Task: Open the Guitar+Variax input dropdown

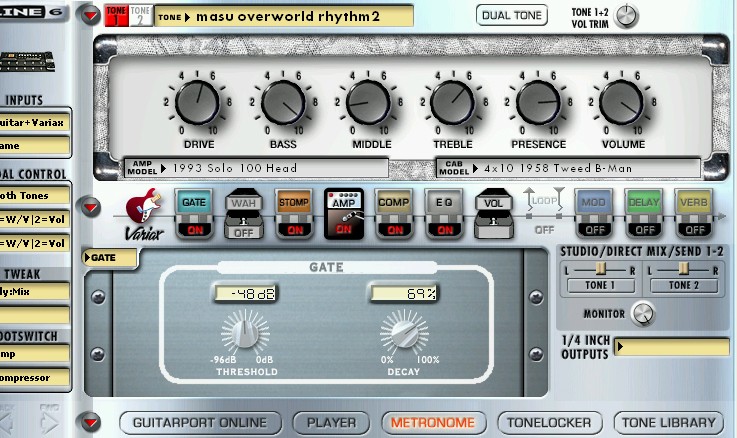Action: (x=35, y=123)
